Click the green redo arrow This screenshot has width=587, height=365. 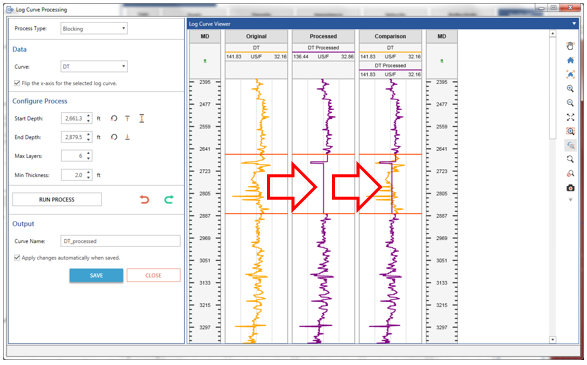pyautogui.click(x=169, y=200)
